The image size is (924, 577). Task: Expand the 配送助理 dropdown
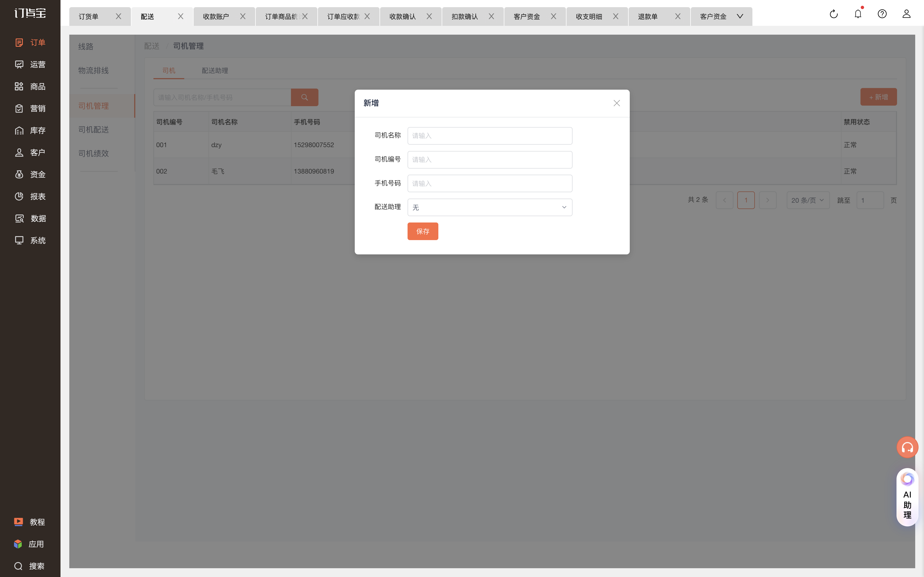point(490,207)
